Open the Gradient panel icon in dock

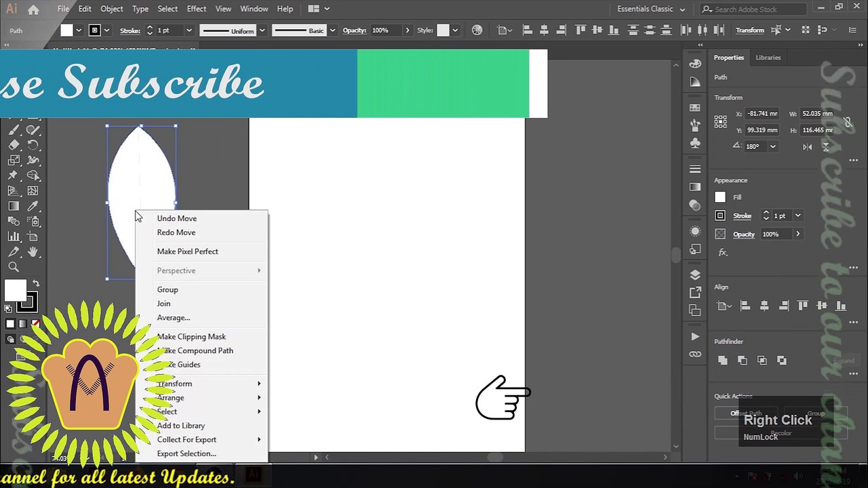click(695, 187)
